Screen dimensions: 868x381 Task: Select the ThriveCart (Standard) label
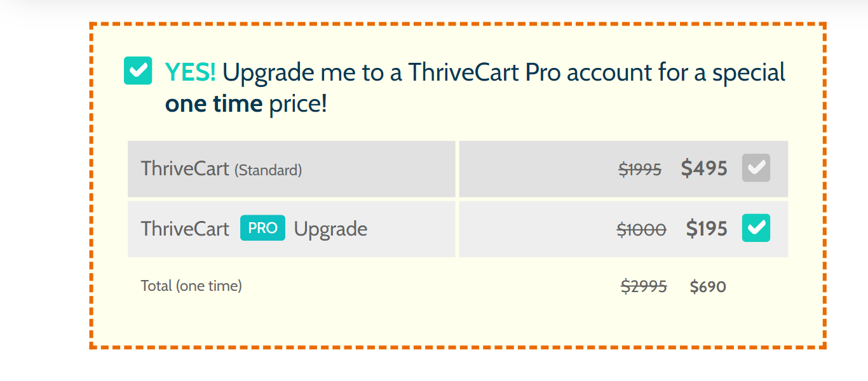point(221,169)
